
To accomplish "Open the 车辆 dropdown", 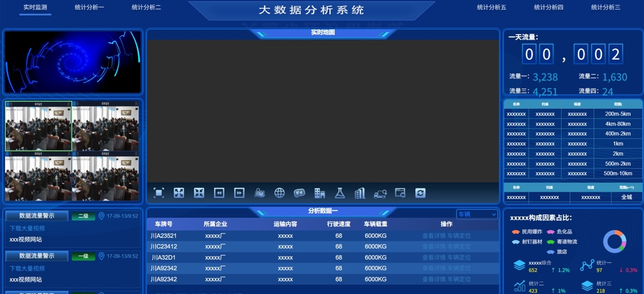I will click(476, 214).
